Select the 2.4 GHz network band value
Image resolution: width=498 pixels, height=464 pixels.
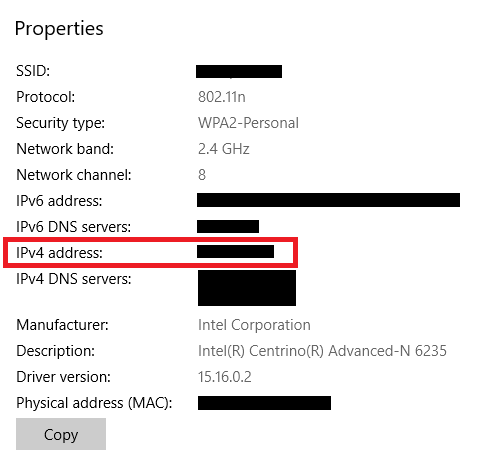(224, 149)
